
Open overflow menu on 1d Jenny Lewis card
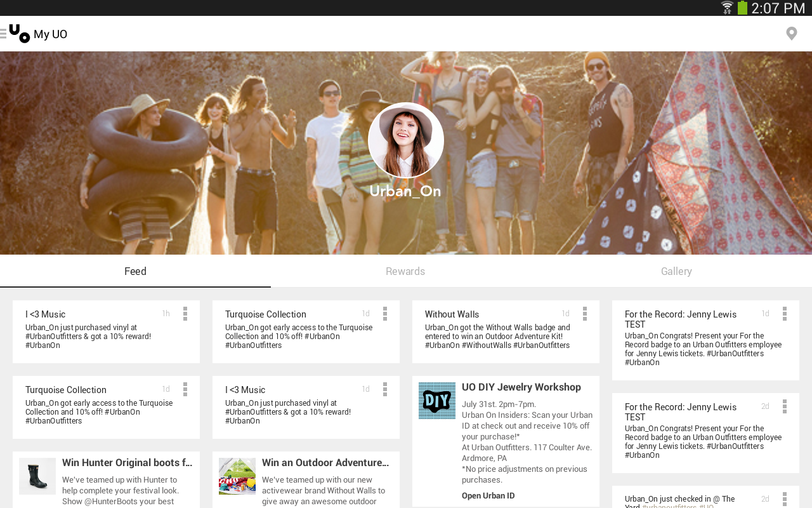(785, 314)
